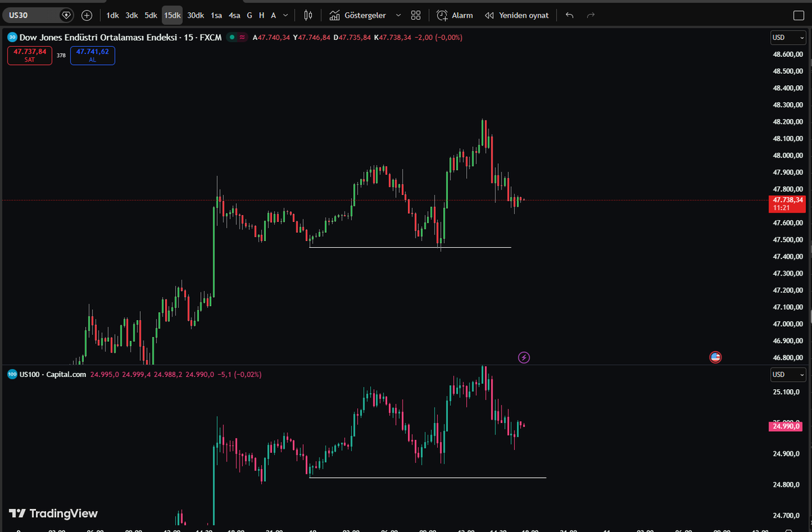Open the USD currency dropdown on US100 pane
The height and width of the screenshot is (532, 812).
point(788,374)
